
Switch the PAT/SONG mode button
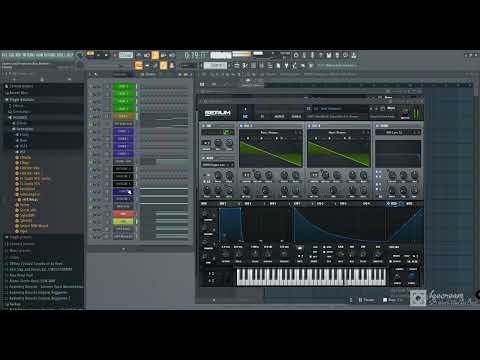(x=90, y=54)
